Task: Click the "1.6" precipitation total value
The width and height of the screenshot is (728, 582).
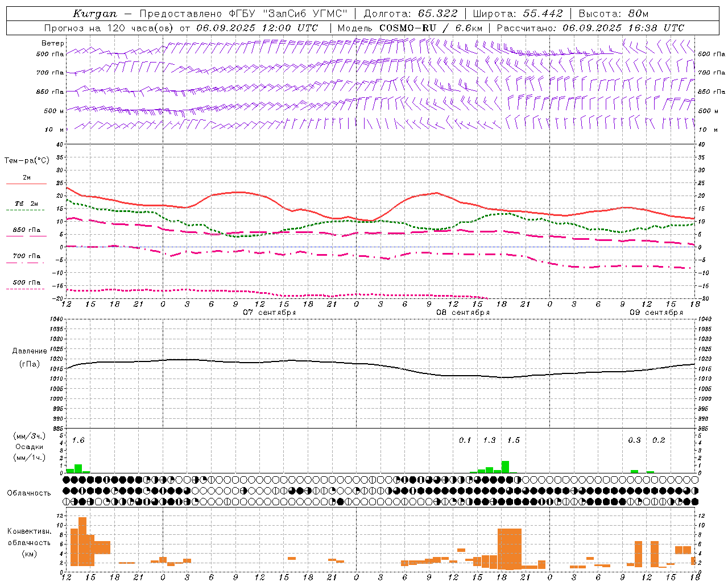Action: (x=78, y=440)
